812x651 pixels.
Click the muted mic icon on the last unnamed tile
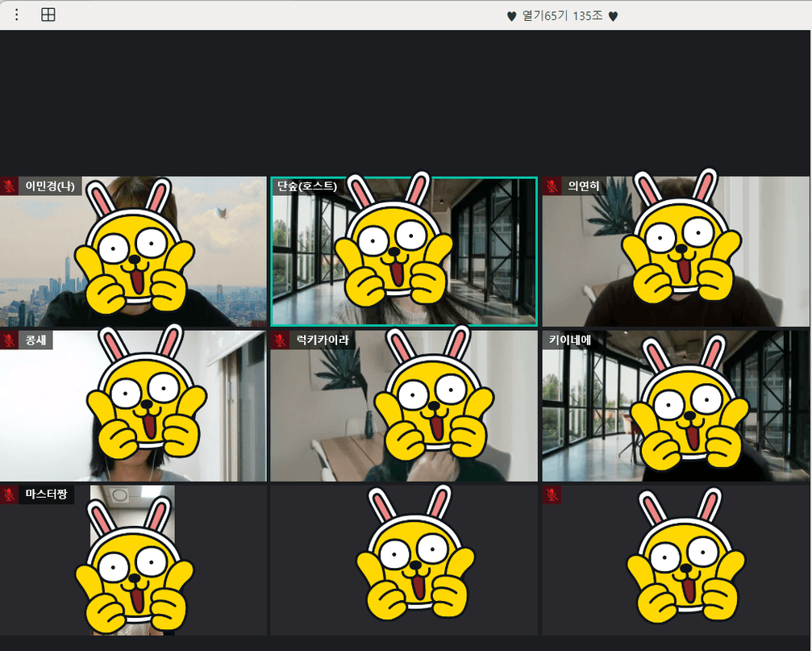pyautogui.click(x=552, y=495)
